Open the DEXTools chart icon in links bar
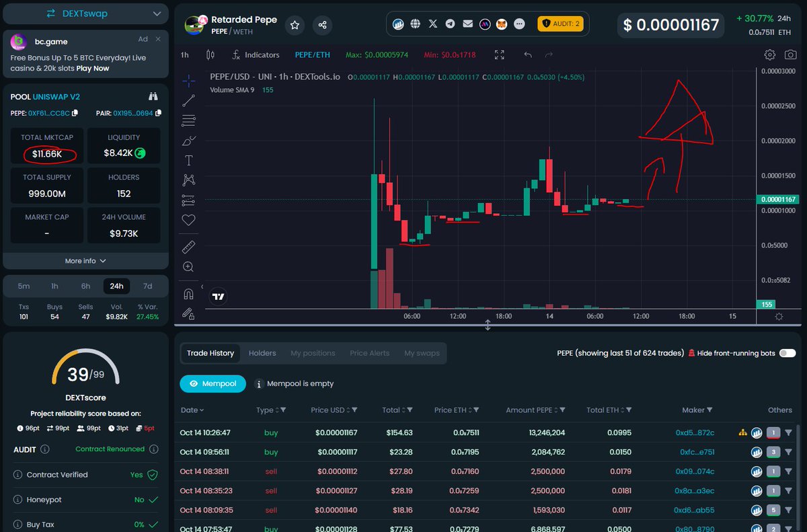This screenshot has height=532, width=807. pyautogui.click(x=398, y=24)
